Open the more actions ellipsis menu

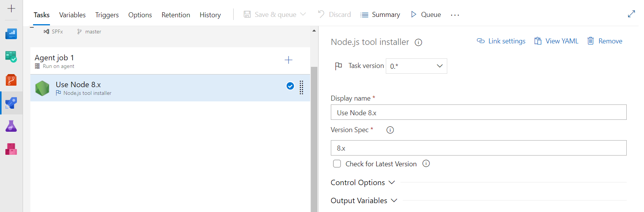455,15
